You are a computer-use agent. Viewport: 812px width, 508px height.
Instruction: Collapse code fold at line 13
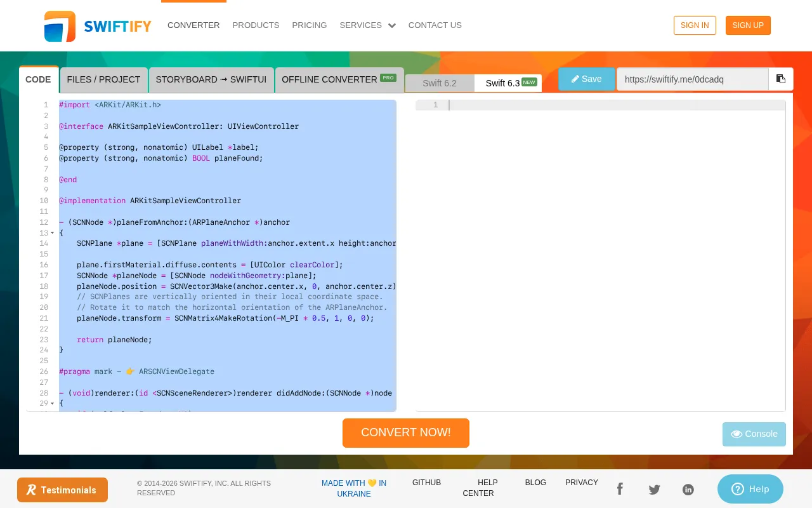pyautogui.click(x=52, y=233)
